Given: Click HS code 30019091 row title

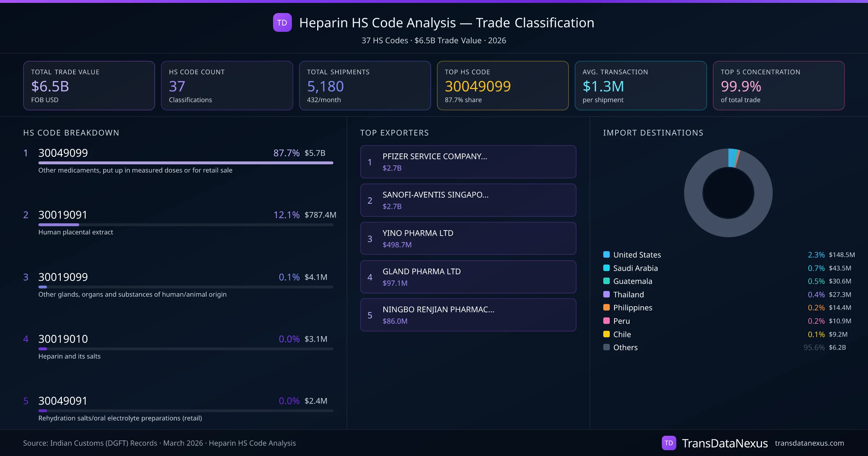Looking at the screenshot, I should click(63, 215).
